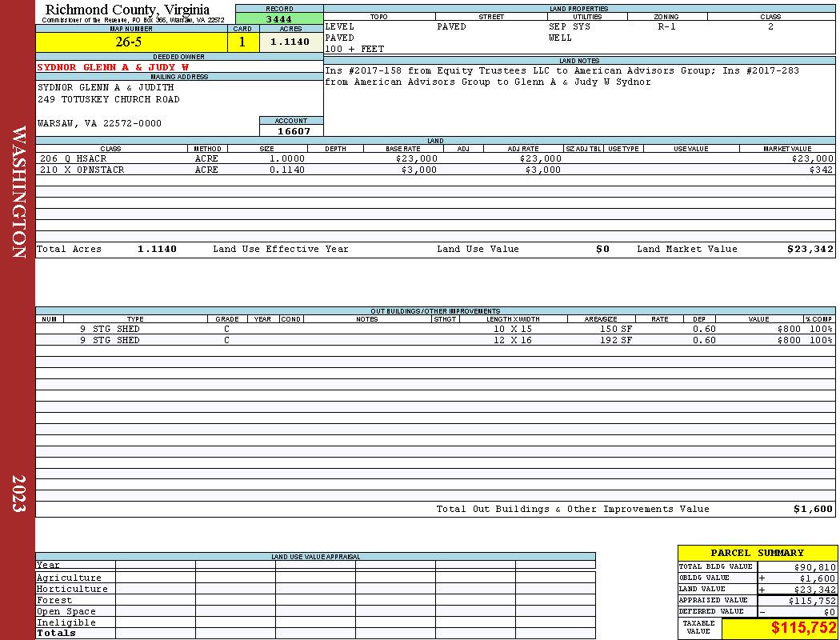The width and height of the screenshot is (840, 640).
Task: Click the Total Bldg Value $90,810 cell
Action: [797, 566]
